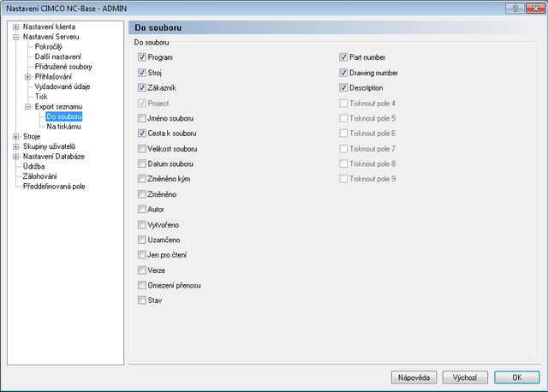Uncheck the Program checkbox
Screen dimensions: 548x392
pos(142,57)
